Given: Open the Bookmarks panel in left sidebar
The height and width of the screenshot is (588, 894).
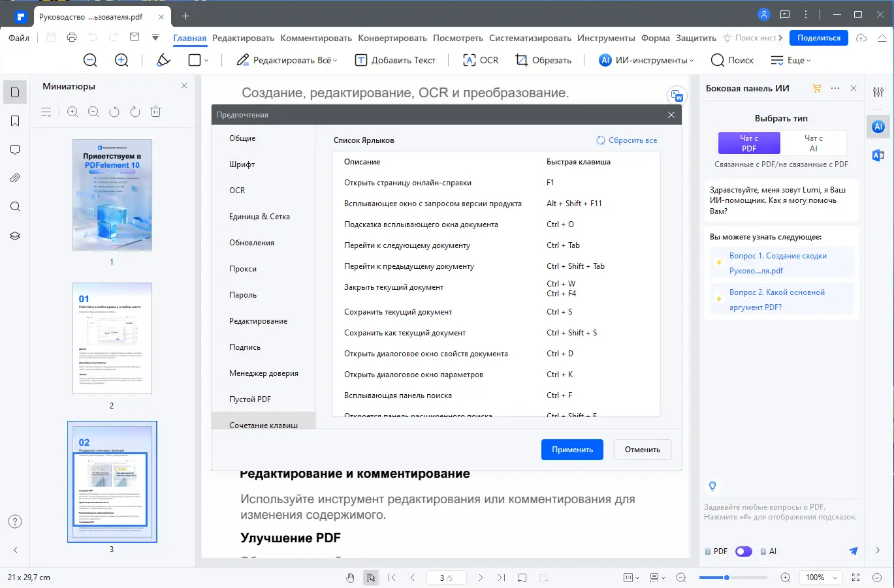Looking at the screenshot, I should 14,121.
